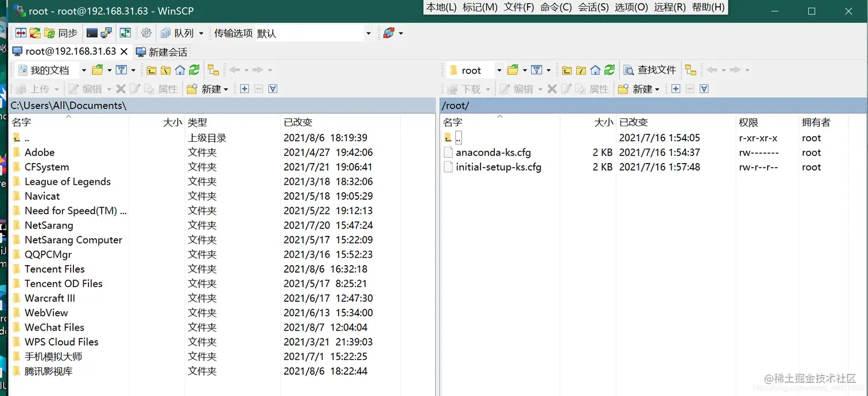Screen dimensions: 868x396
Task: Click 查找文件 find files button
Action: [650, 70]
